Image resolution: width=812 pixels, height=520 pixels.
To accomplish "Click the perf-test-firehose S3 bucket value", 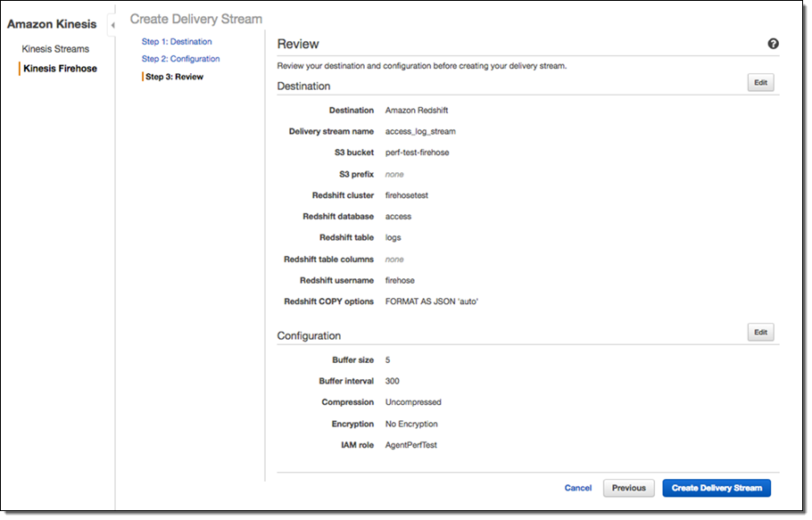I will (x=417, y=153).
